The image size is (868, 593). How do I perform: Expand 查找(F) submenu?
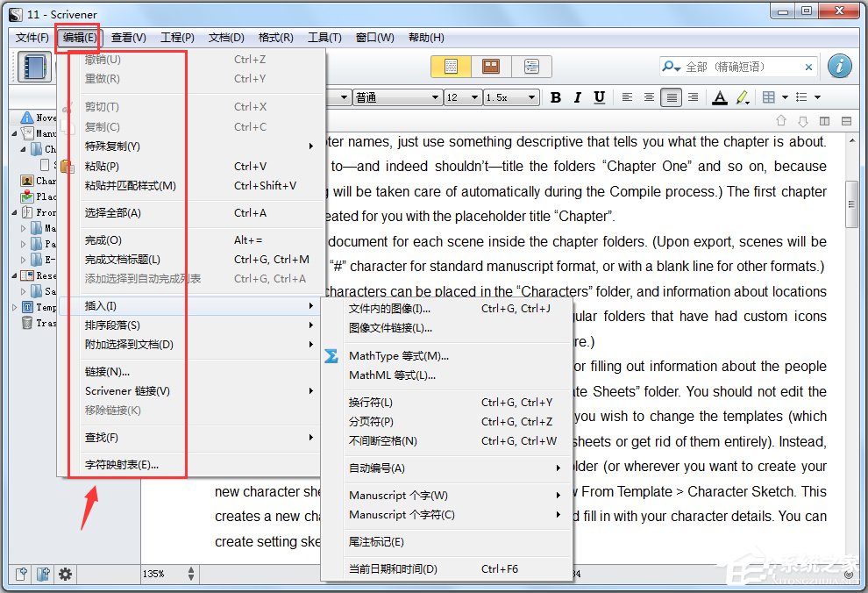click(x=191, y=438)
